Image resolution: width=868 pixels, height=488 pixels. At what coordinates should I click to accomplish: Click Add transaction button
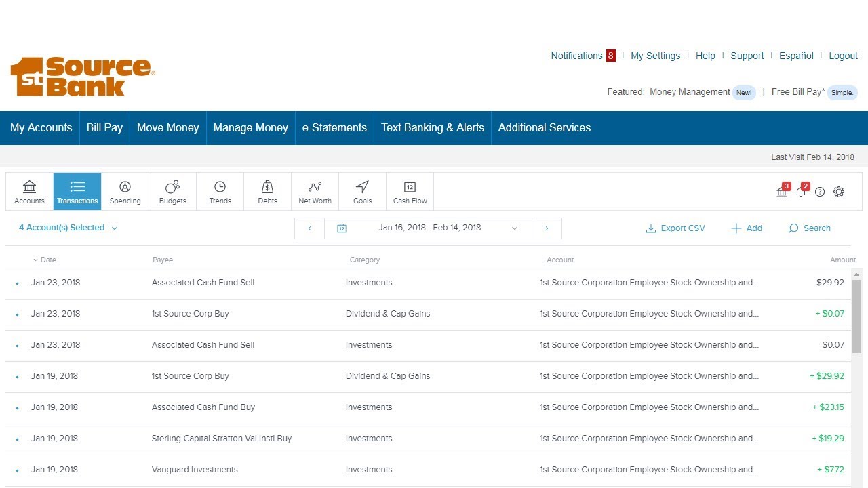click(747, 228)
